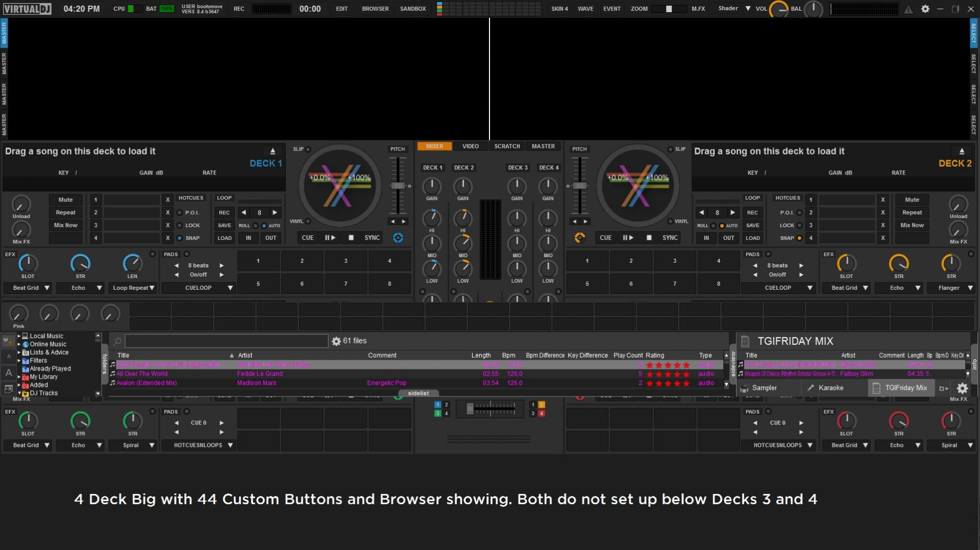Click the ZOOM slider in top bar
The width and height of the screenshot is (980, 550).
tap(669, 9)
